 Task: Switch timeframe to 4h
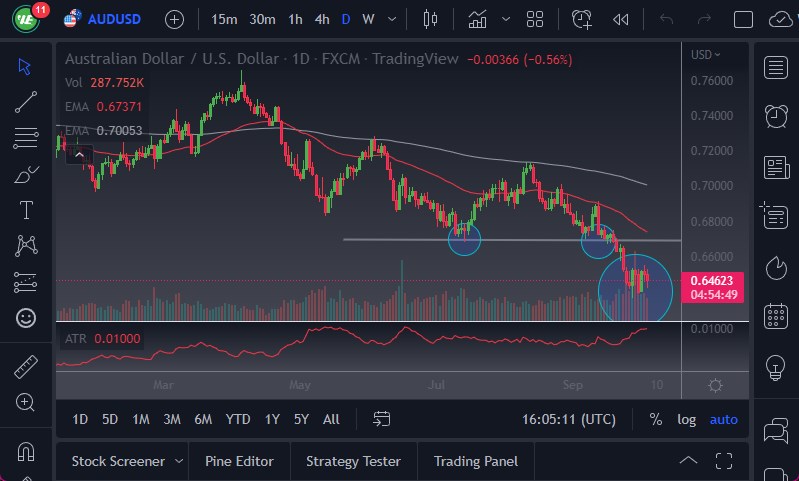point(321,19)
